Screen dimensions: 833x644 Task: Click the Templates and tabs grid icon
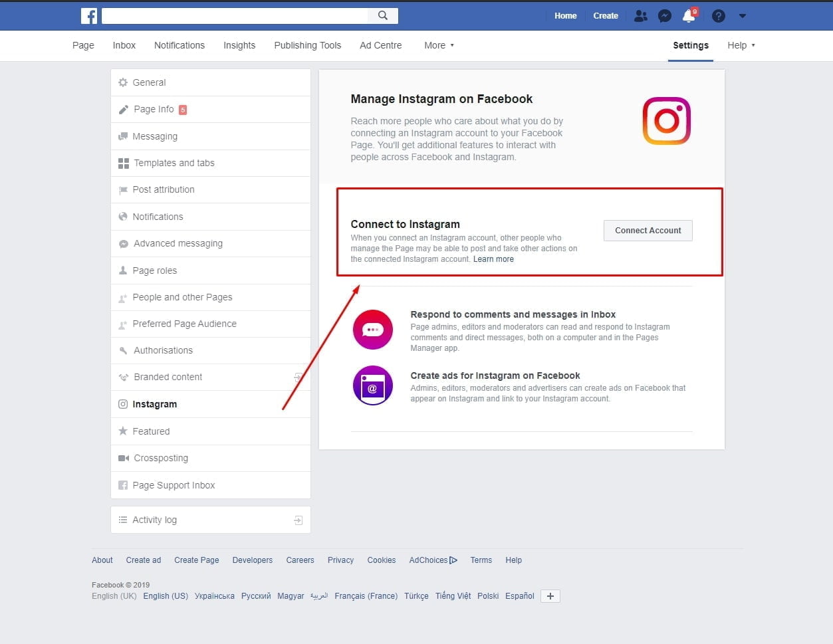pos(124,163)
